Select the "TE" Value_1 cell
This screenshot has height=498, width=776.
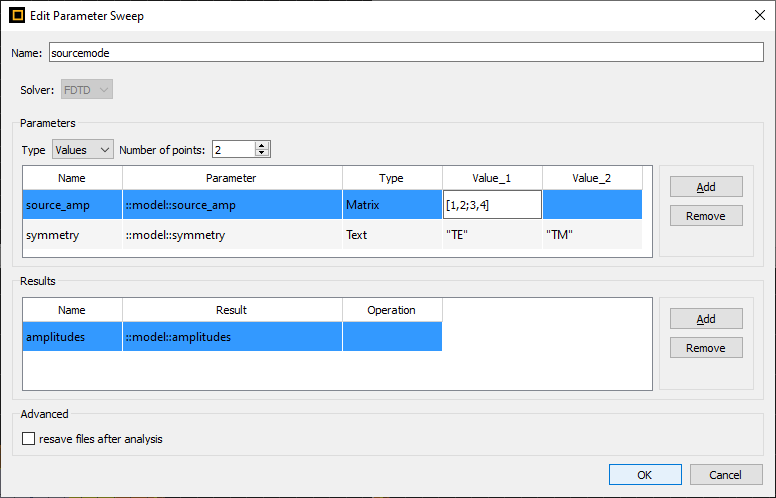point(492,235)
